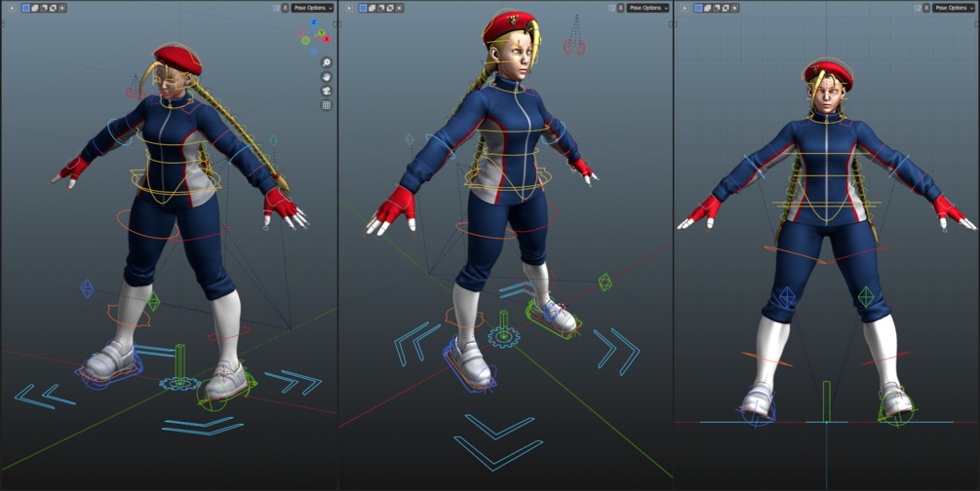
Task: Select blue diamond knee pole in left viewport
Action: [88, 289]
